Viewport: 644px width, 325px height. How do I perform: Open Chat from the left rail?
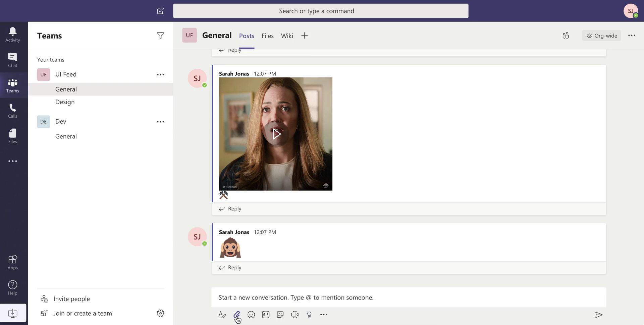(x=13, y=60)
